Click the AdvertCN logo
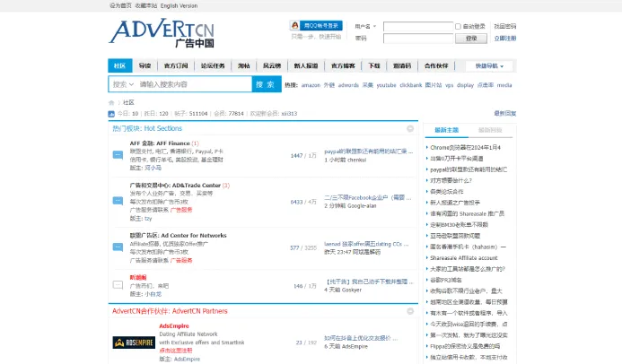Image resolution: width=622 pixels, height=364 pixels. pyautogui.click(x=162, y=33)
